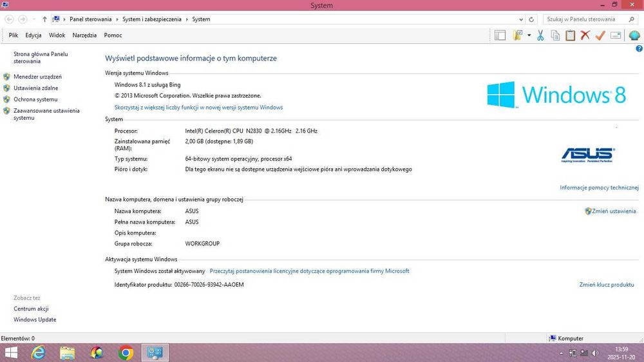
Task: Click Control Panel taskbar button
Action: pyautogui.click(x=155, y=353)
